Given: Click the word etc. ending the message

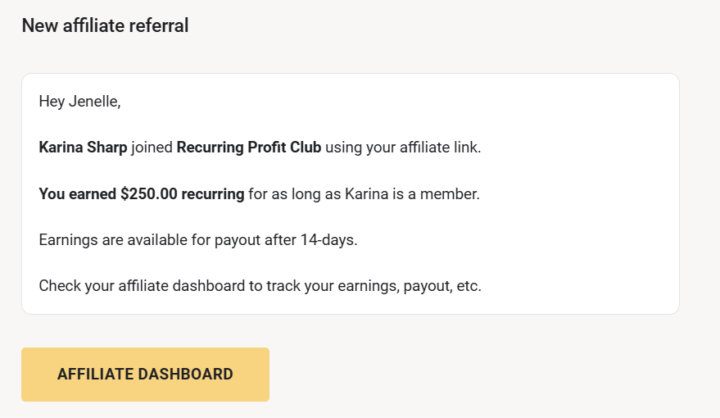Looking at the screenshot, I should 467,286.
